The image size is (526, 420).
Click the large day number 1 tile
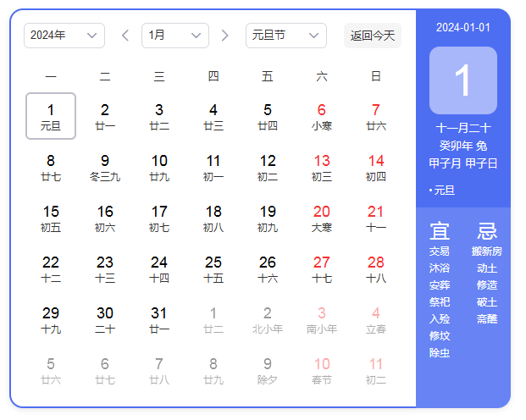click(x=462, y=80)
